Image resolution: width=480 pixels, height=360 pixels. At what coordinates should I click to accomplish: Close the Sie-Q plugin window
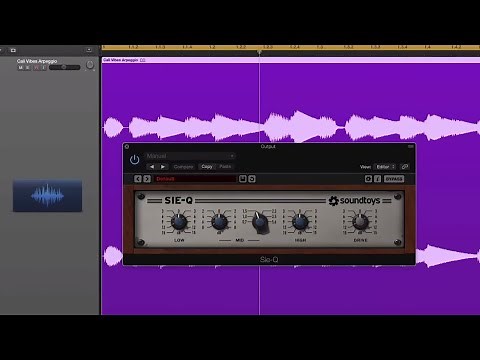(x=127, y=146)
